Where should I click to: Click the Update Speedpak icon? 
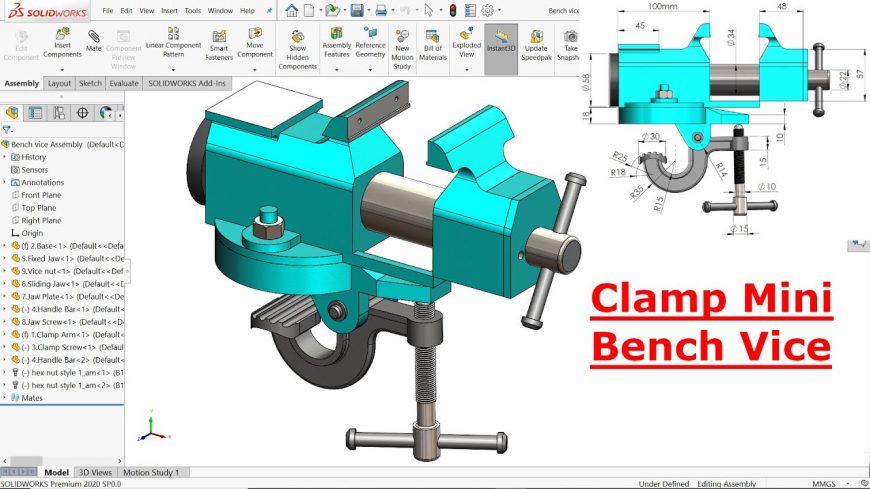tap(536, 45)
